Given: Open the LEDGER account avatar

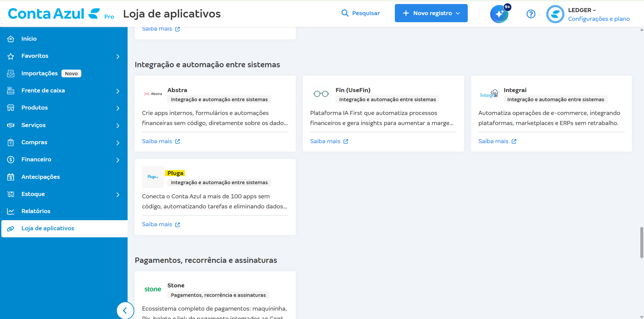Looking at the screenshot, I should (x=555, y=14).
